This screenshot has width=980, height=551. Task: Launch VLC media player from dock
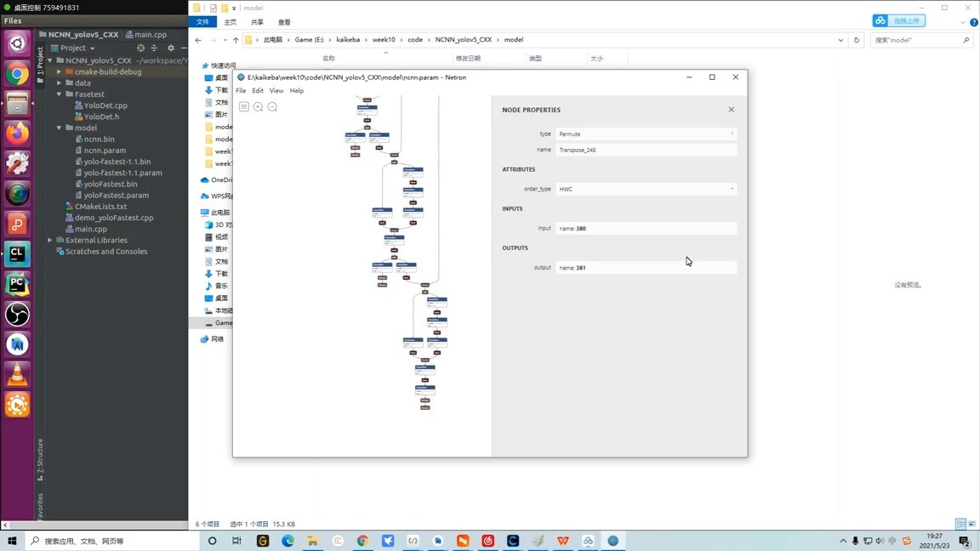(17, 375)
